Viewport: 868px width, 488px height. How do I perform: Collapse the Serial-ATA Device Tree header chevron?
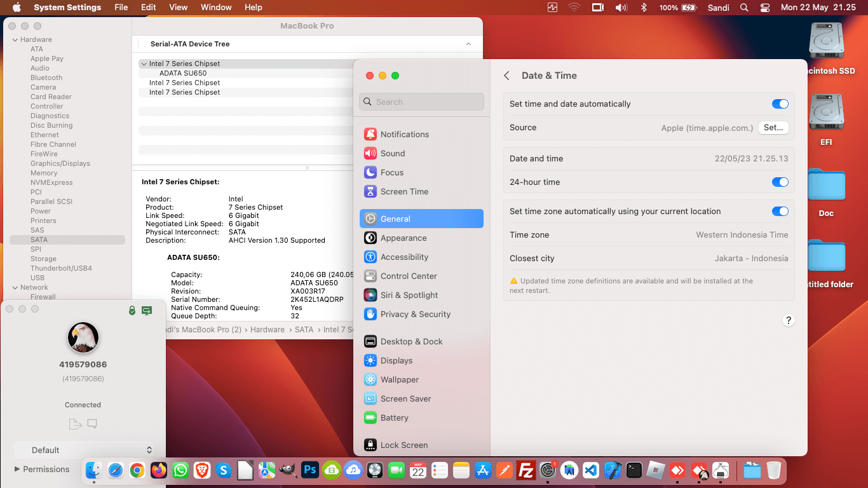pos(468,44)
